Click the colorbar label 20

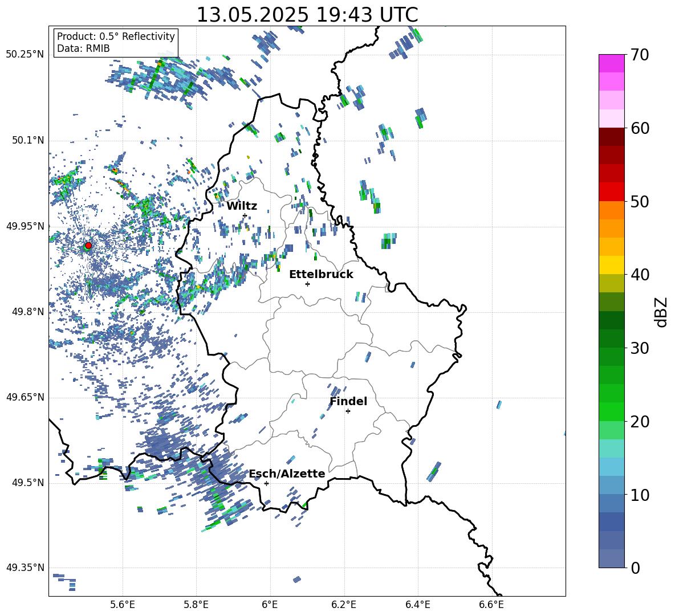coord(640,422)
